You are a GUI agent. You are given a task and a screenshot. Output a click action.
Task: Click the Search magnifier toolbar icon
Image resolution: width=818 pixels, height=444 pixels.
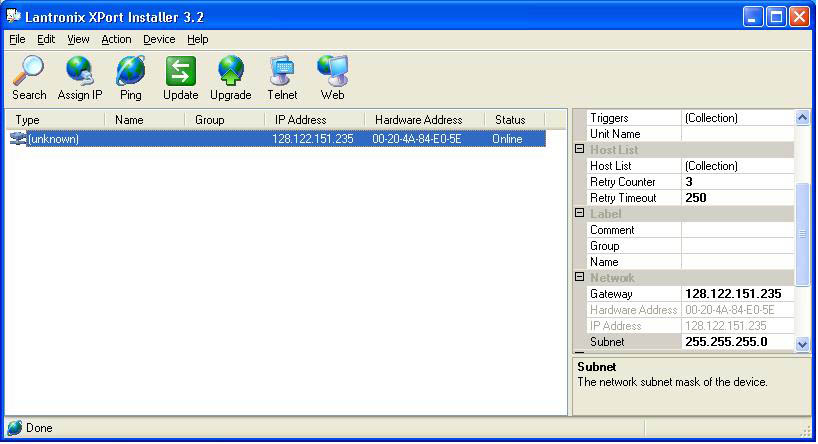coord(29,71)
